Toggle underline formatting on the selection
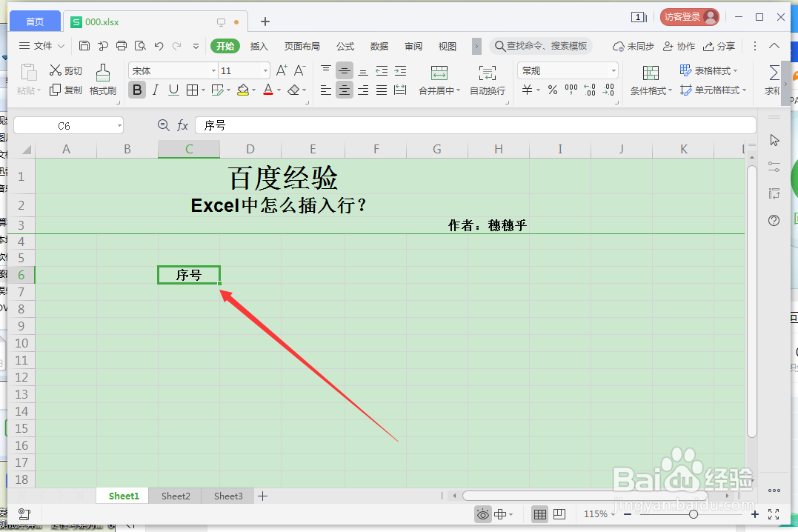This screenshot has width=798, height=532. 173,89
